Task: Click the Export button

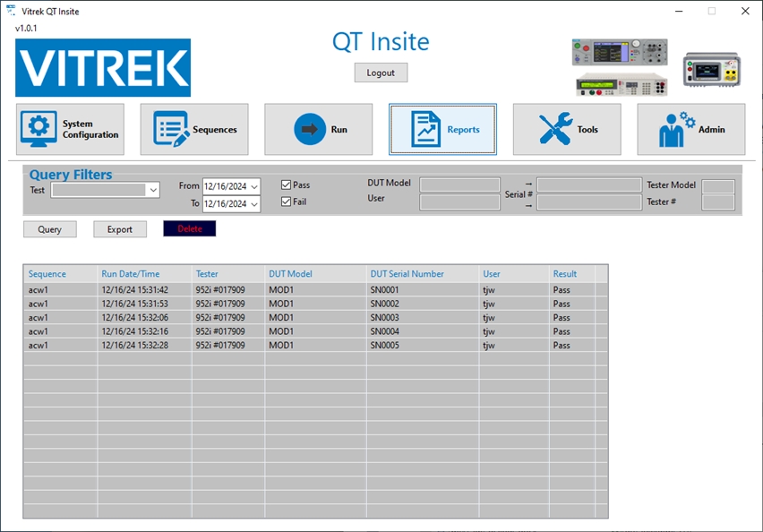Action: point(120,229)
